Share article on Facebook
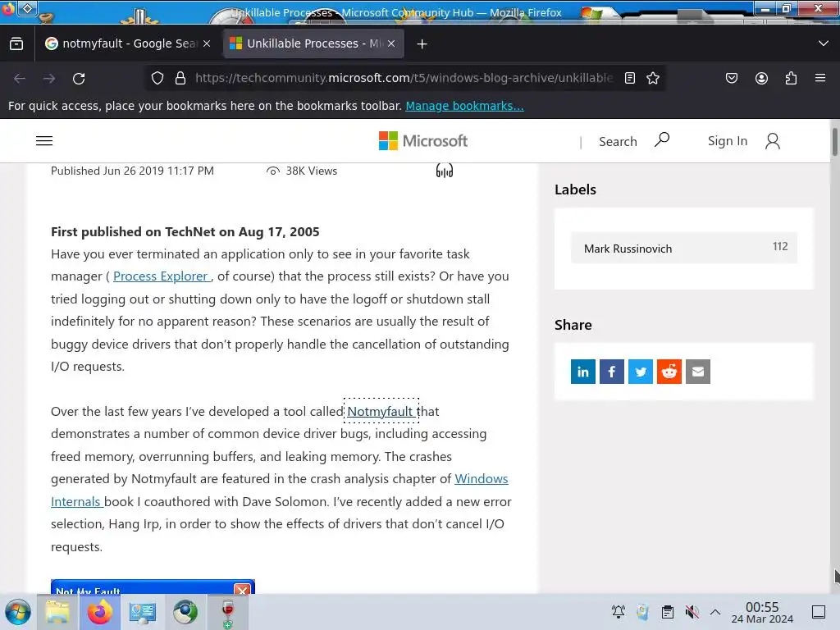840x630 pixels. click(612, 372)
